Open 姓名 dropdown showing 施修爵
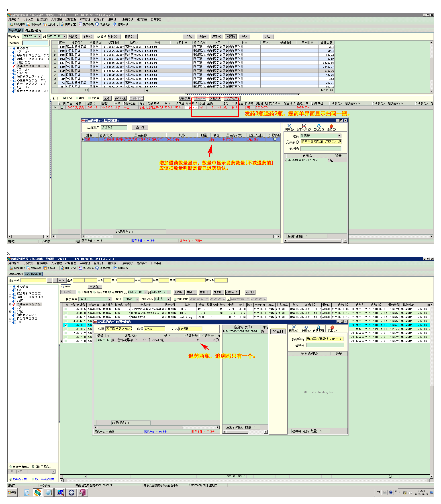Screen dimensions: 441x504 [339, 136]
